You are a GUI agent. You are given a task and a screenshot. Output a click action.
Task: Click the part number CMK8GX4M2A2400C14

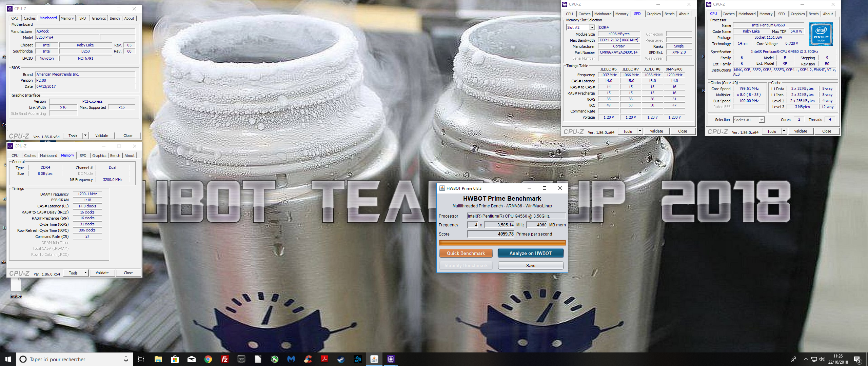618,52
